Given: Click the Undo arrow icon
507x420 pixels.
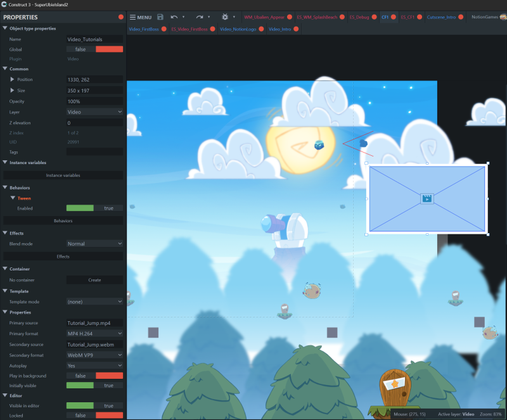Looking at the screenshot, I should (x=174, y=17).
